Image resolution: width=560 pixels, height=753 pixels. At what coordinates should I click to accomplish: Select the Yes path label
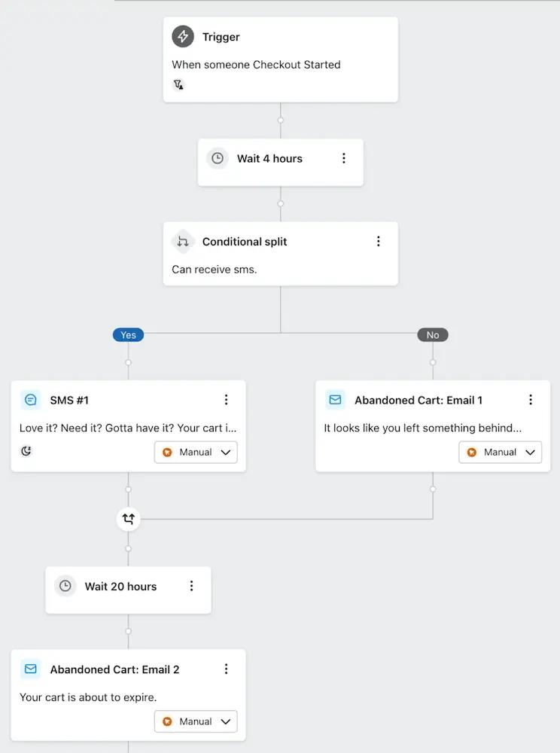[x=128, y=334]
